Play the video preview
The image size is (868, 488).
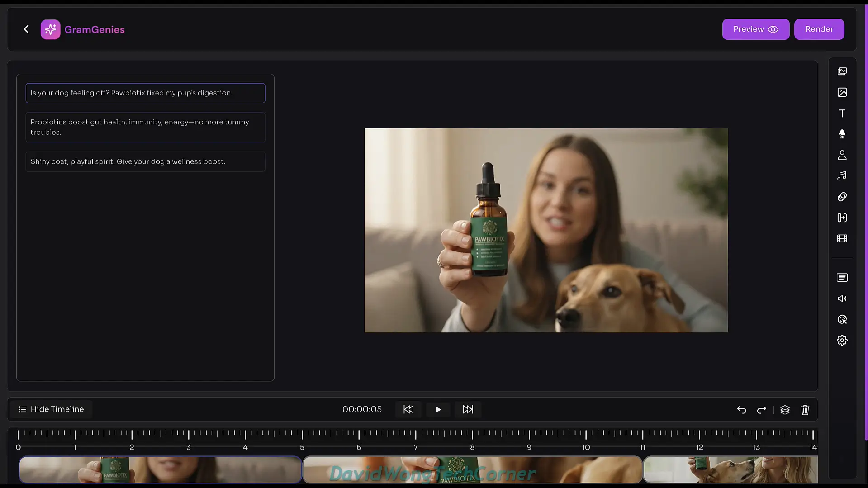pyautogui.click(x=438, y=409)
